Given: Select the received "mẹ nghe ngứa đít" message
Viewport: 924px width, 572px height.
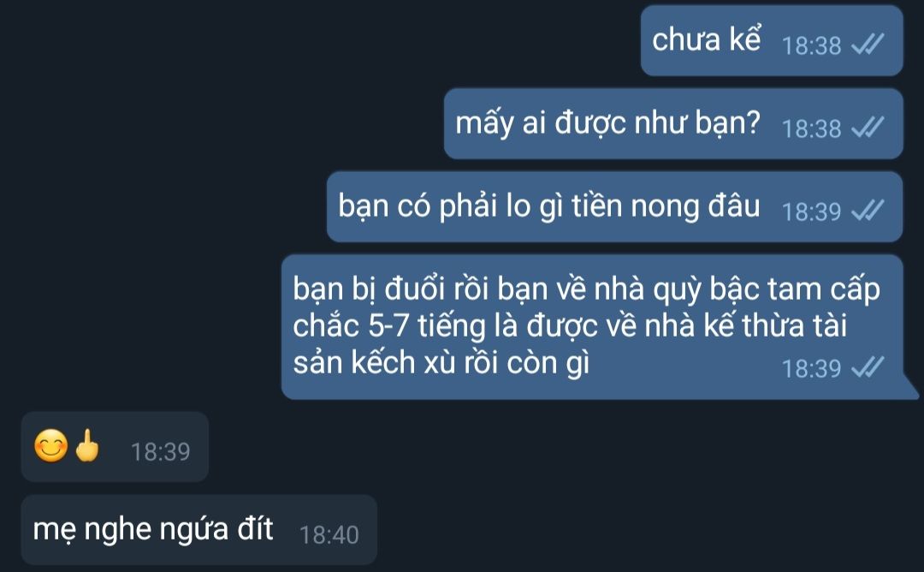Looking at the screenshot, I should pos(199,529).
